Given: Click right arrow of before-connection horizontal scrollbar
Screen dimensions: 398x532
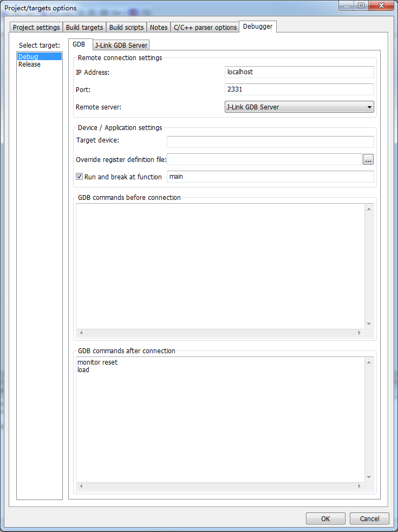Looking at the screenshot, I should tap(360, 333).
